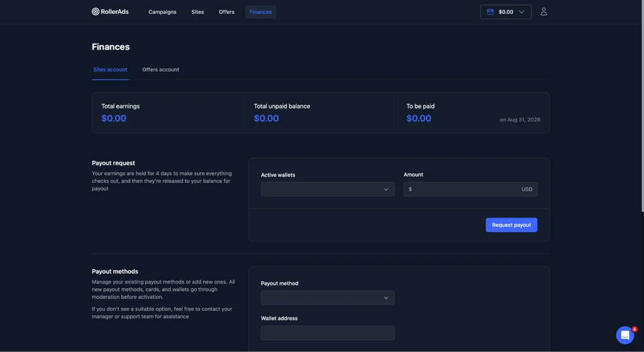Switch to the Sites account tab
644x352 pixels.
pos(110,70)
